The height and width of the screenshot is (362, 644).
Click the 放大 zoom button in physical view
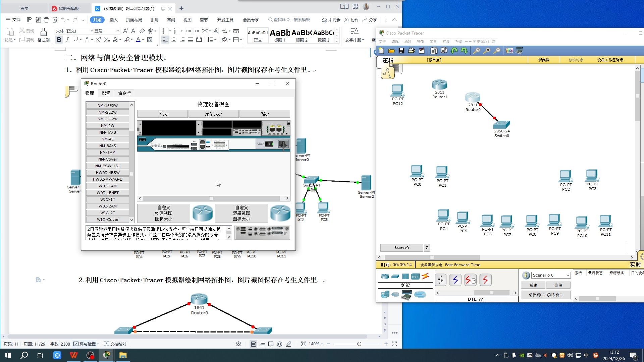tap(162, 114)
